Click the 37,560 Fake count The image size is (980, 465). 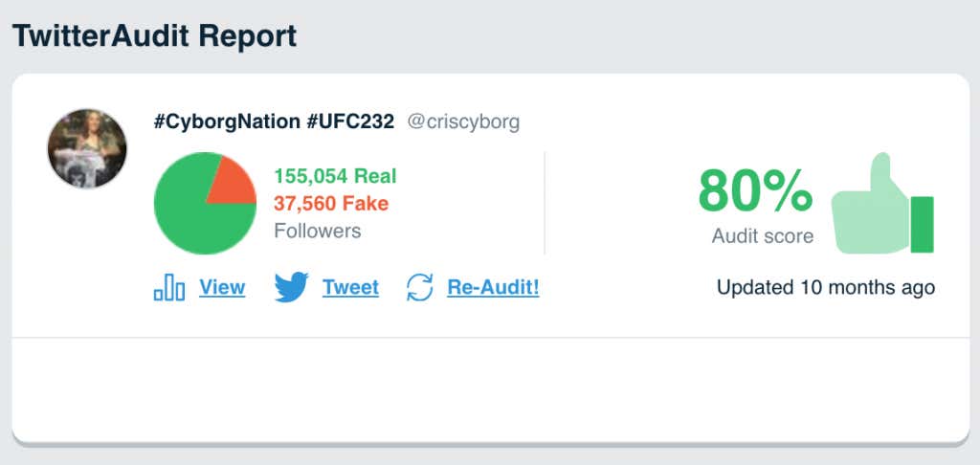pos(331,203)
